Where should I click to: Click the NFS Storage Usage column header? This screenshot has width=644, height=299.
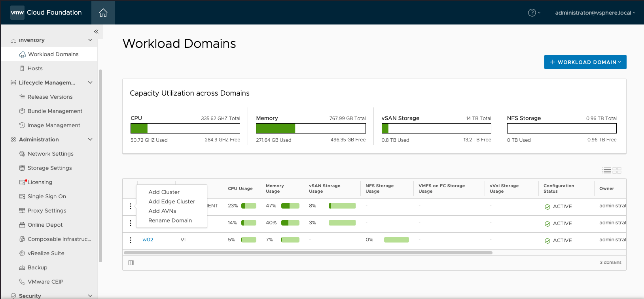click(379, 188)
